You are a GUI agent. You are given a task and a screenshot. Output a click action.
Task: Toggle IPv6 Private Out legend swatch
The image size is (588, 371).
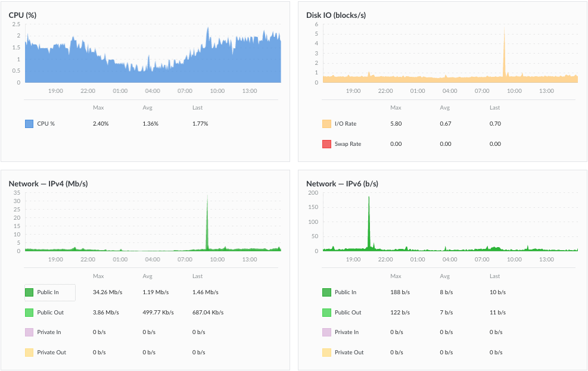[326, 353]
